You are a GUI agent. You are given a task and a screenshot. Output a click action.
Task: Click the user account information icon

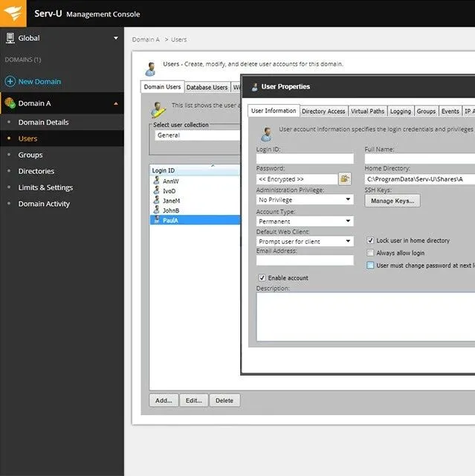tap(266, 134)
